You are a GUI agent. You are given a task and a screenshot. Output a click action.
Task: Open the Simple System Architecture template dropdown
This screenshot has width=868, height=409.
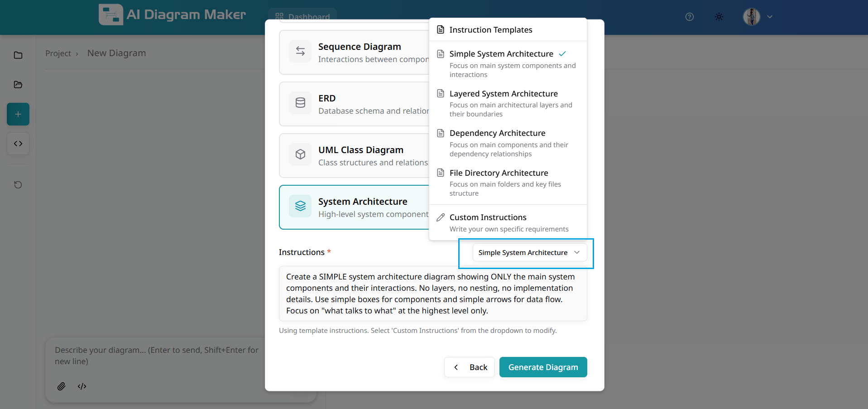tap(529, 252)
